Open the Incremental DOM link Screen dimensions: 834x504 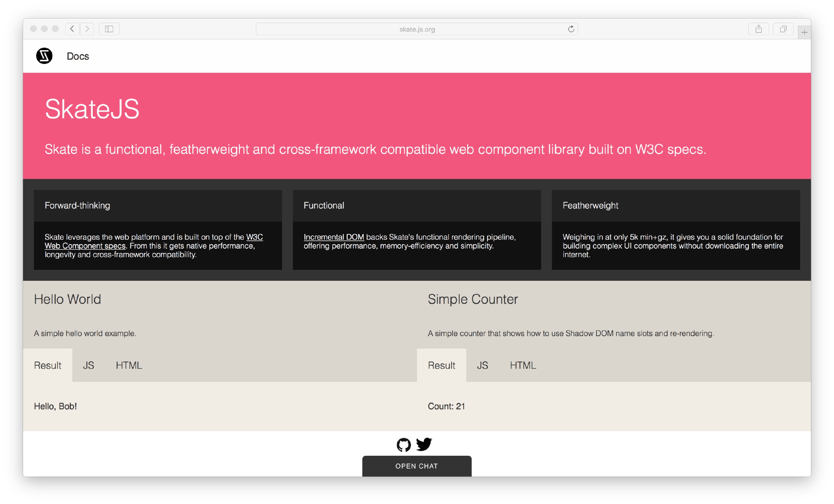pos(334,237)
